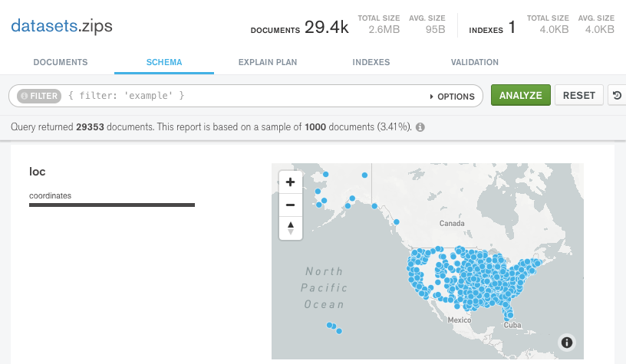The width and height of the screenshot is (626, 364).
Task: Focus the filter query input field
Action: point(245,96)
